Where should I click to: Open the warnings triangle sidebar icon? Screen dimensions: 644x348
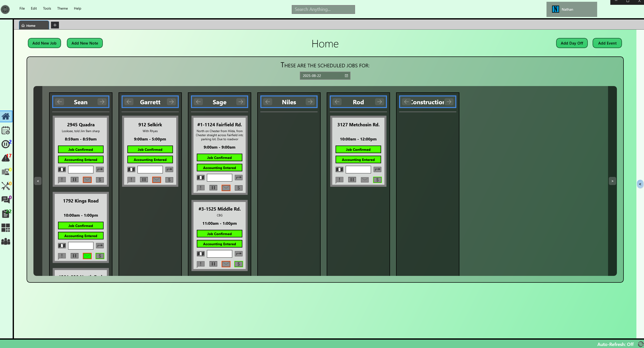tap(6, 158)
